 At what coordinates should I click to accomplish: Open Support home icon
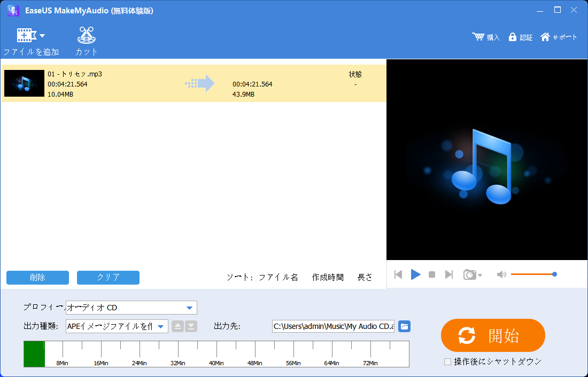pos(545,37)
